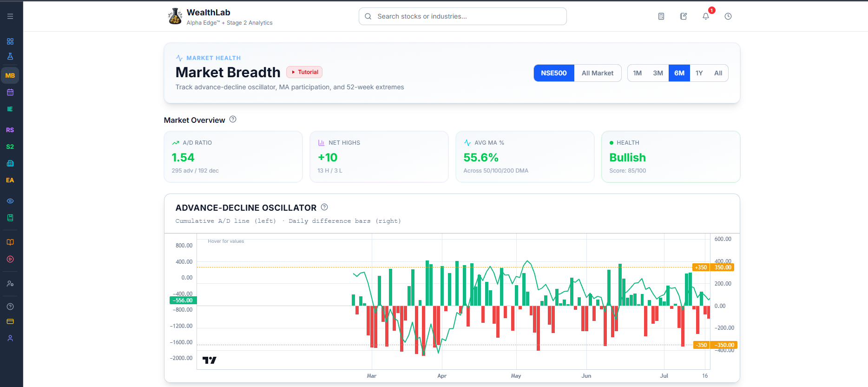Switch to the All Market universe
This screenshot has width=868, height=387.
[x=598, y=73]
